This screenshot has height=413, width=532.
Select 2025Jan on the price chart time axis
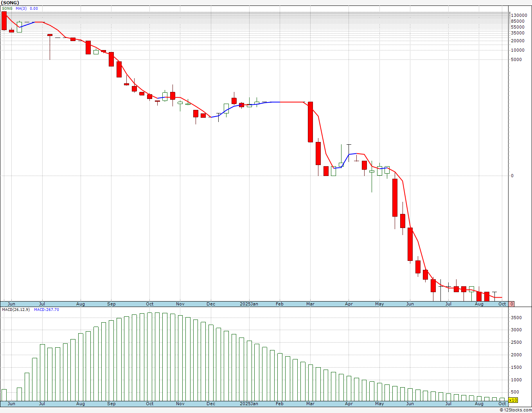pyautogui.click(x=249, y=304)
